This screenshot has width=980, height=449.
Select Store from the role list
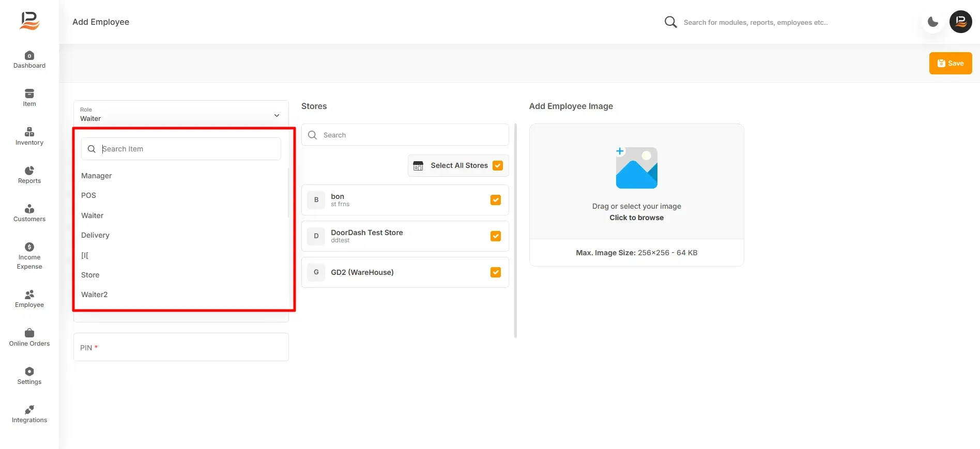click(90, 275)
